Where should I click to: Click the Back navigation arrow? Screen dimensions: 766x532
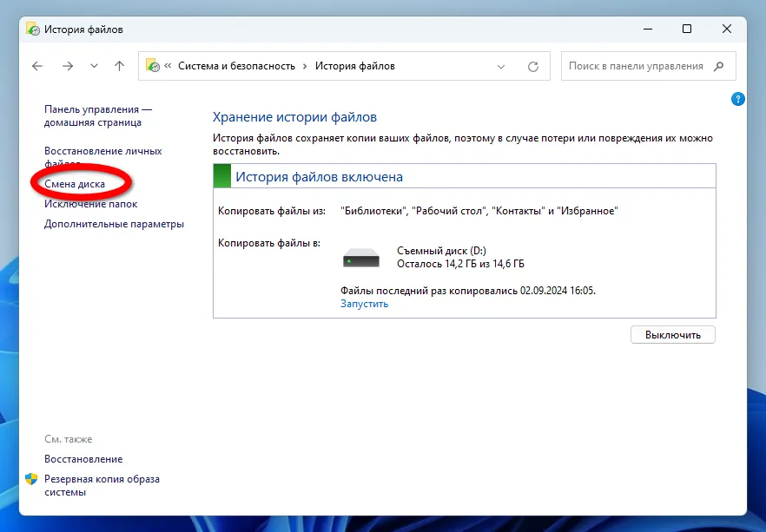tap(36, 66)
